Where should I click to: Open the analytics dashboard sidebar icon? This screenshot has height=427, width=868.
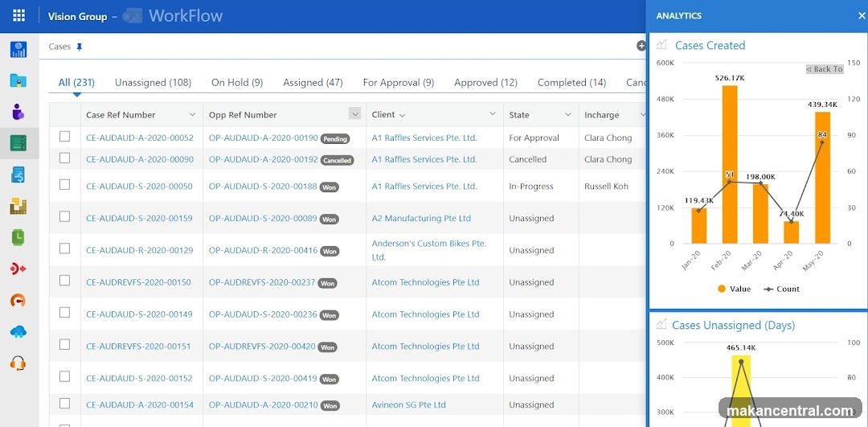(18, 49)
